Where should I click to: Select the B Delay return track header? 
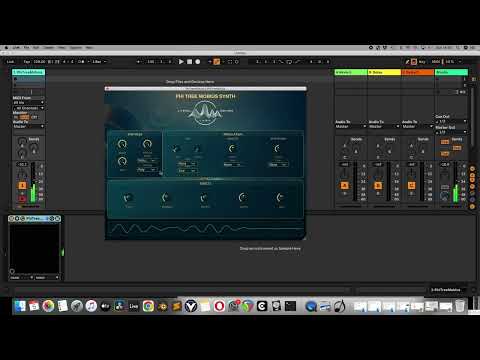point(384,72)
